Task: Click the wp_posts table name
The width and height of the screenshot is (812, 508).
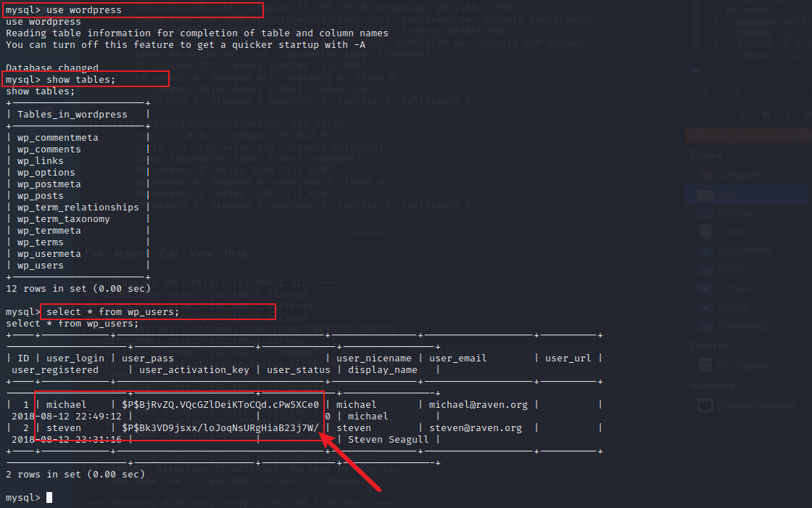Action: point(41,196)
